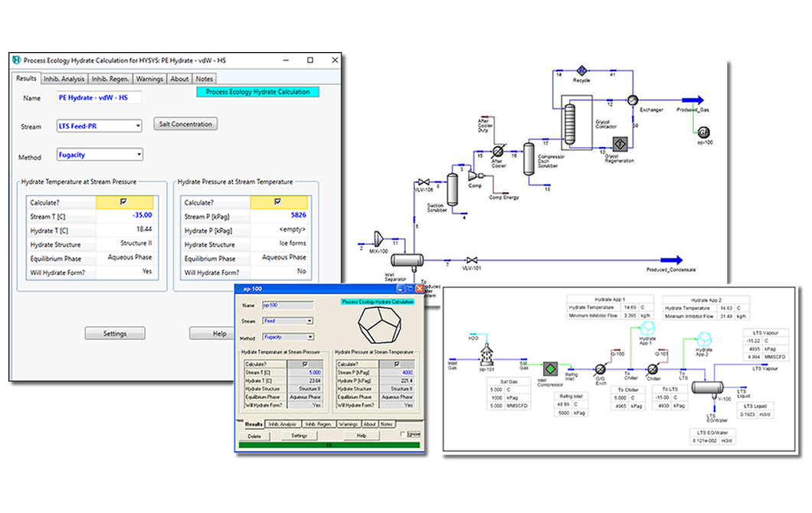Click the Help button in op-100 window

click(x=362, y=436)
